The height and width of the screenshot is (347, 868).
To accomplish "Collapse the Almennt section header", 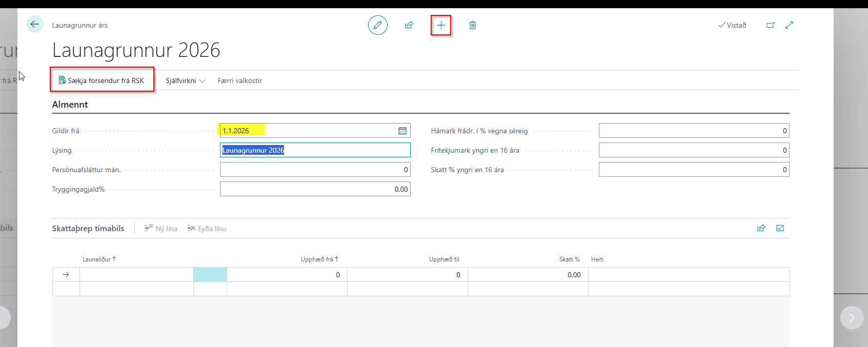I will 70,105.
